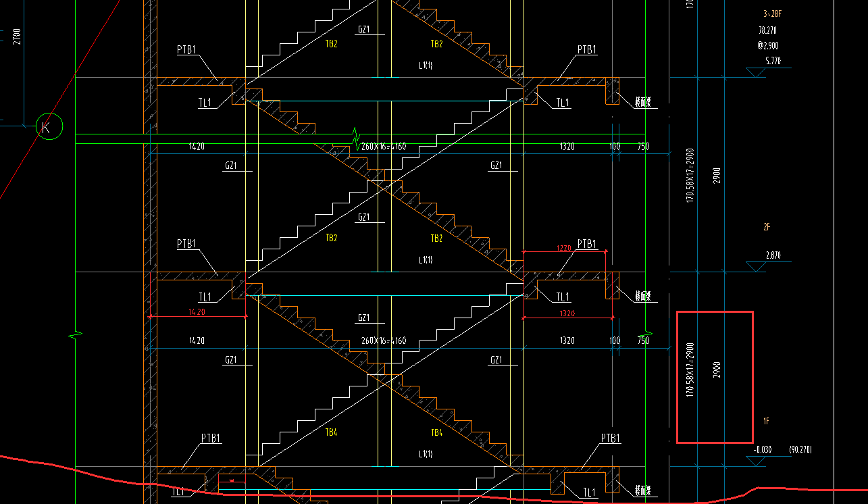
Task: Select 170.58X17=2900 text between 1F and 2F
Action: 690,370
